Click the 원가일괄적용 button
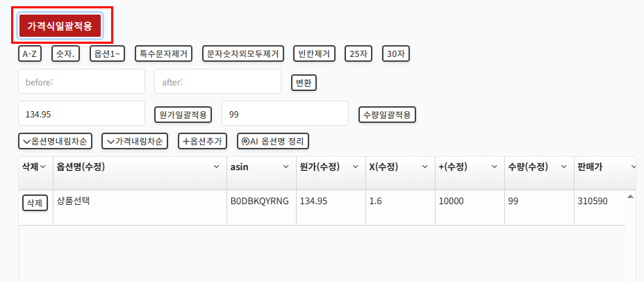Screen dimensions: 644x282 pyautogui.click(x=183, y=115)
